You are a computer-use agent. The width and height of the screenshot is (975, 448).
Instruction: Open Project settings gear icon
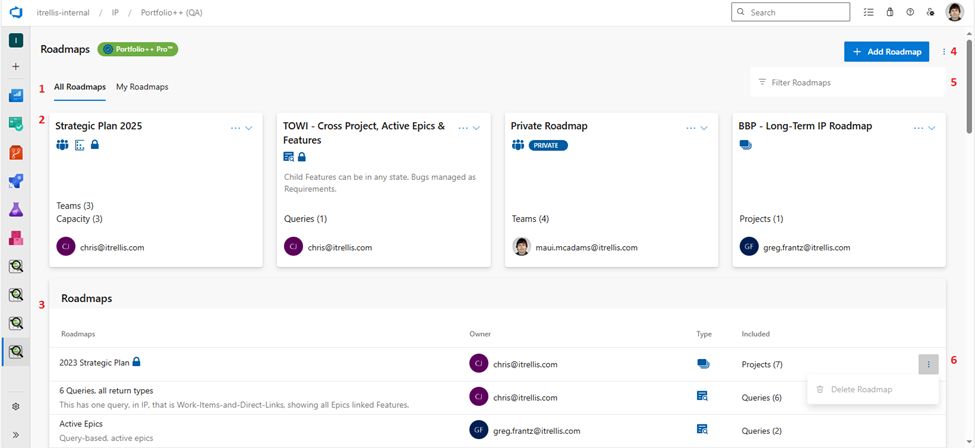click(x=16, y=406)
